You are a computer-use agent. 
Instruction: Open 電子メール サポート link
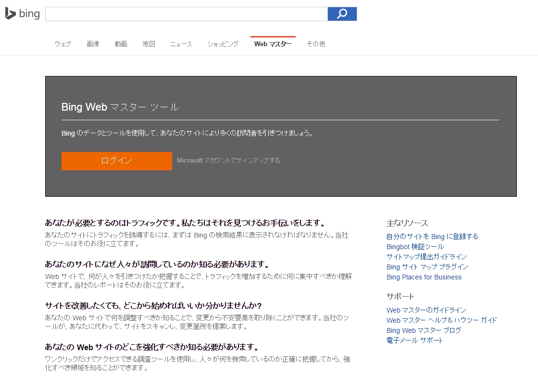(414, 341)
